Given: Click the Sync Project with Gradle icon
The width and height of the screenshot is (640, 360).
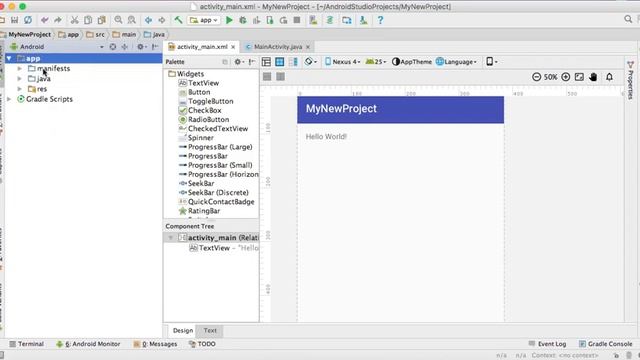Looking at the screenshot, I should [x=330, y=20].
